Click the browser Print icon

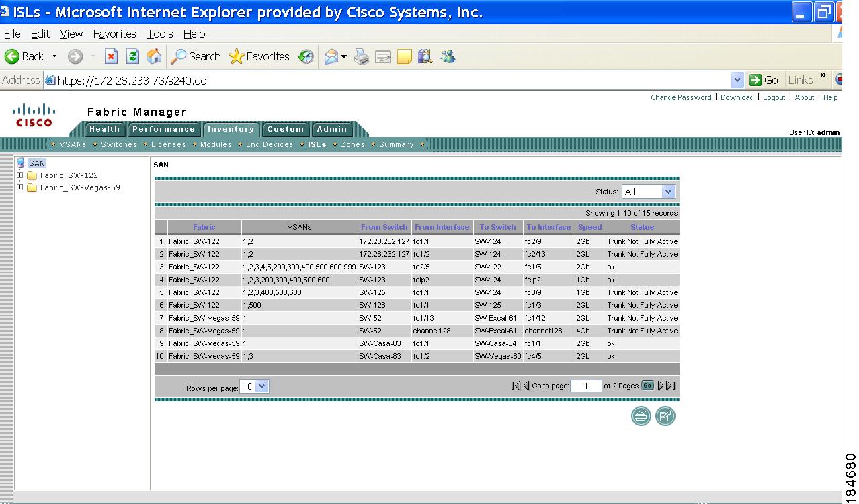361,56
